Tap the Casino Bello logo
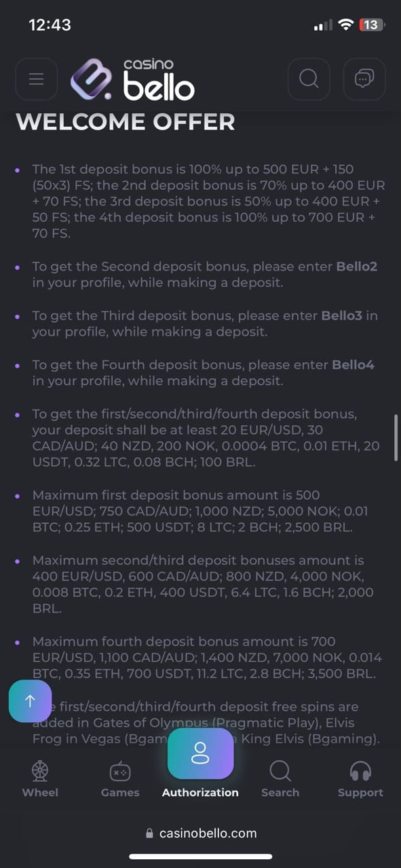Screen dimensions: 401x868 pyautogui.click(x=133, y=79)
